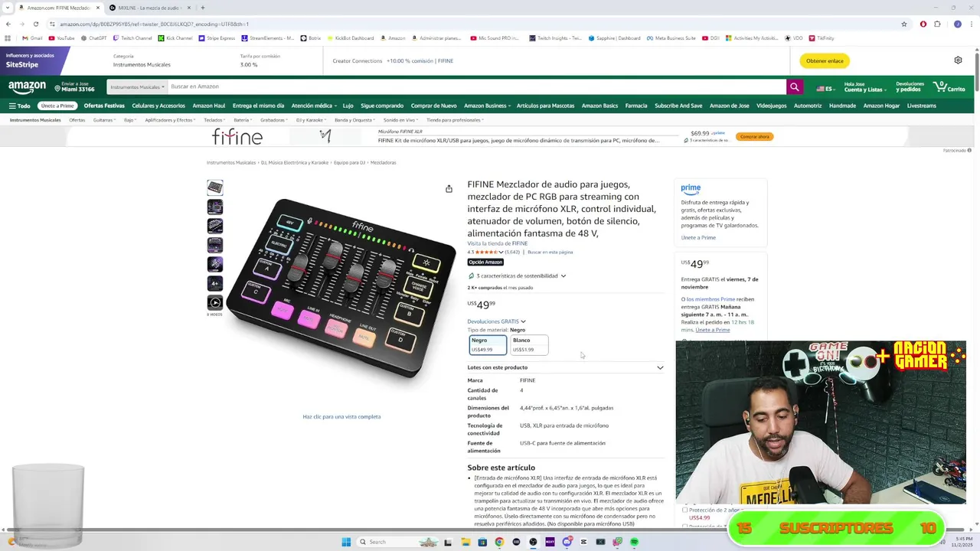This screenshot has height=551, width=980.
Task: Click Devoluciones y pedidos in the header
Action: pos(910,87)
